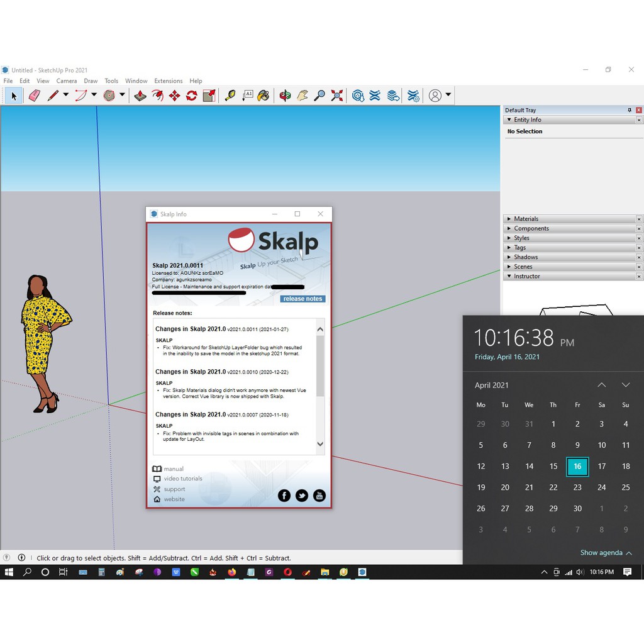Open the Camera menu
Viewport: 644px width, 644px height.
(67, 80)
